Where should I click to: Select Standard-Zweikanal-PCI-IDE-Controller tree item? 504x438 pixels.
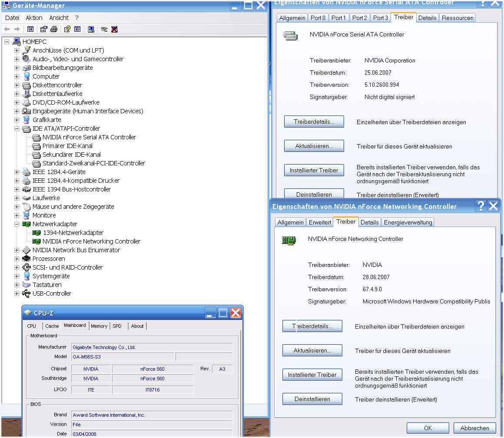93,163
